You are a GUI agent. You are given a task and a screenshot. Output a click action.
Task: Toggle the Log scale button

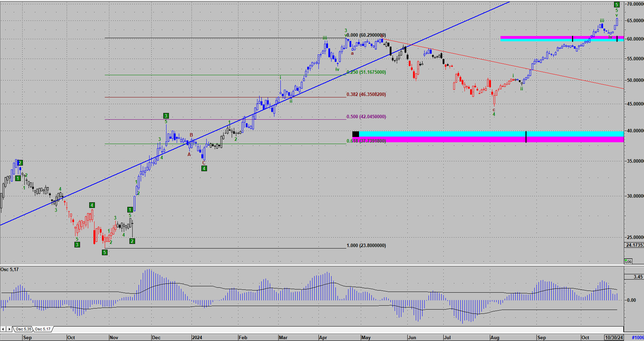point(628,261)
